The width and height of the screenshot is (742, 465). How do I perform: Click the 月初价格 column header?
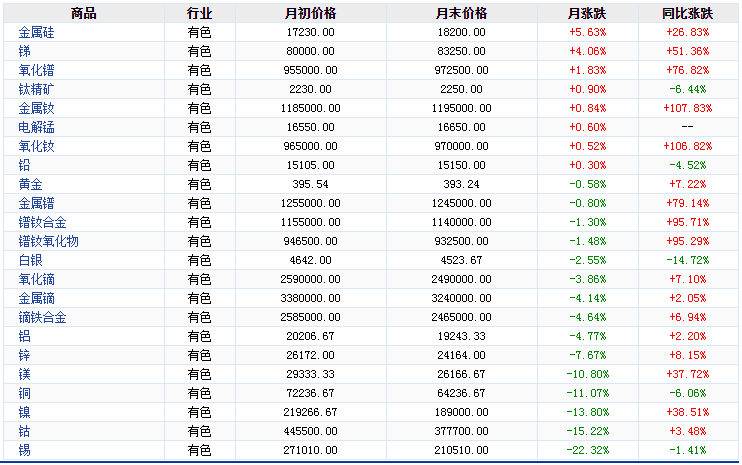310,13
